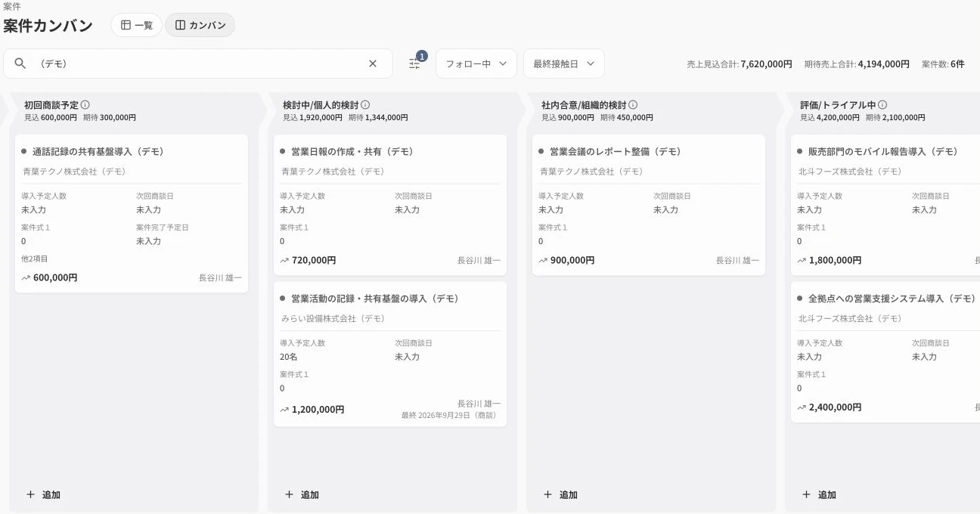The image size is (980, 514).
Task: Open card title 営業日報の作成・共有（デモ）
Action: (x=352, y=151)
